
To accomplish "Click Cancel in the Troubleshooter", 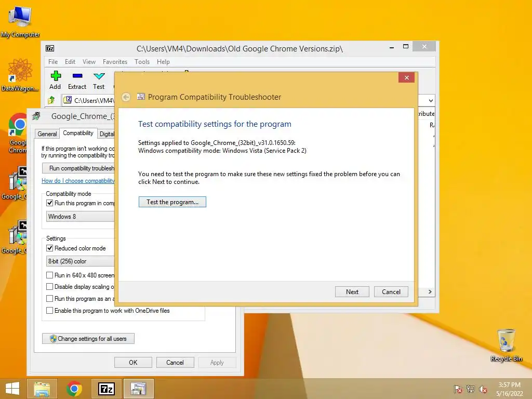I will pos(391,292).
